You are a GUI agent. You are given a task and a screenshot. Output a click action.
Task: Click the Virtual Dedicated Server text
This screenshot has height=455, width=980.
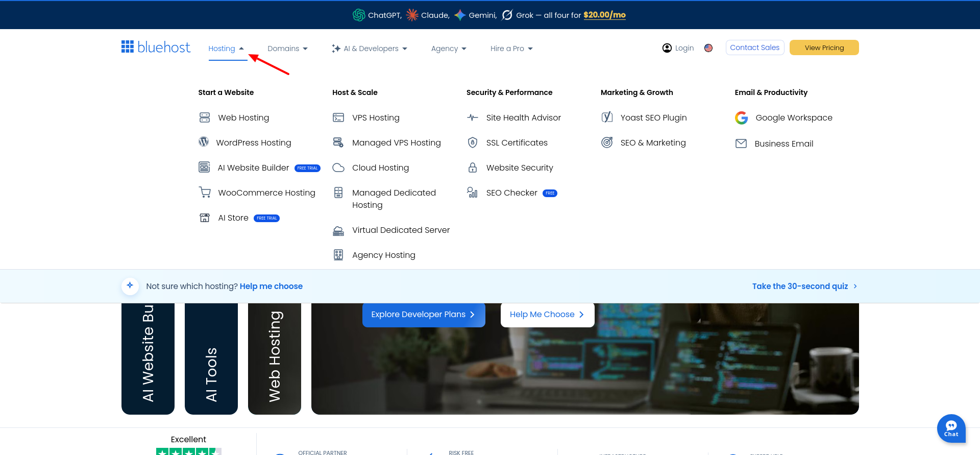coord(401,230)
